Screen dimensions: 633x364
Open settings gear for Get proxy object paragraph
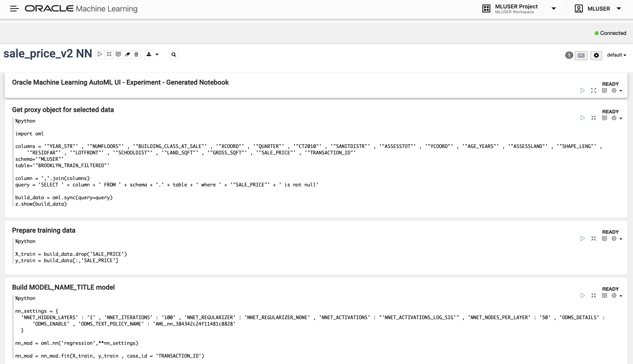coord(614,118)
